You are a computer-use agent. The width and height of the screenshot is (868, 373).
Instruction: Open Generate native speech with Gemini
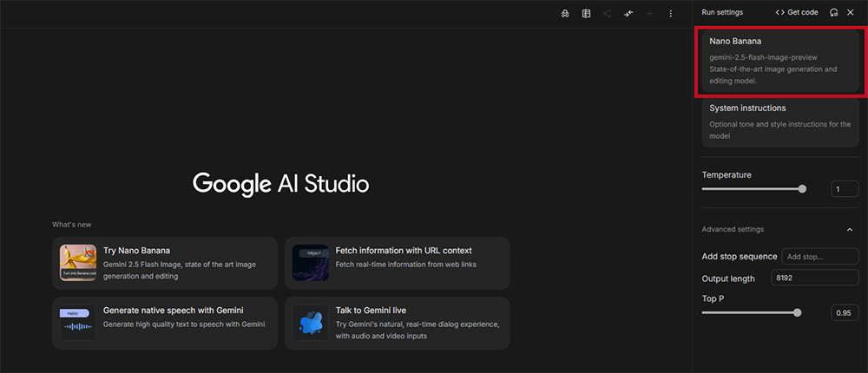tap(165, 323)
